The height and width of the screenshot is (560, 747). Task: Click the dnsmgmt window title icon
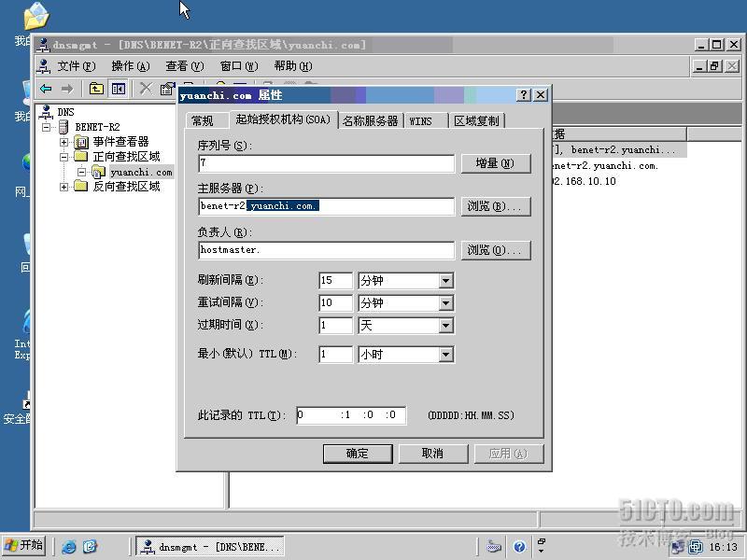(x=44, y=45)
